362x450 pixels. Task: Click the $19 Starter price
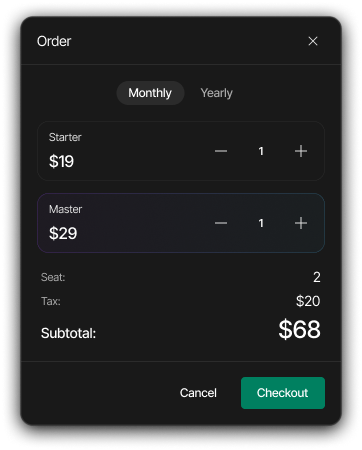(61, 161)
